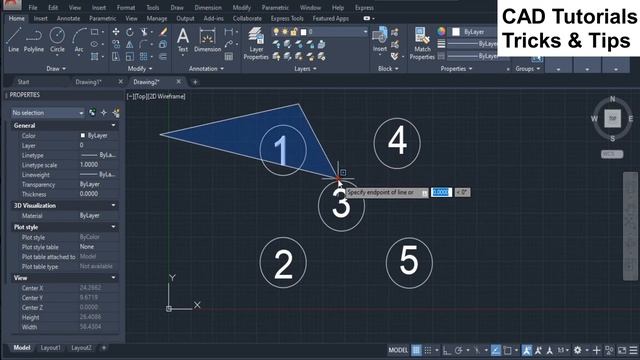Click the MODEL status bar button

point(398,350)
